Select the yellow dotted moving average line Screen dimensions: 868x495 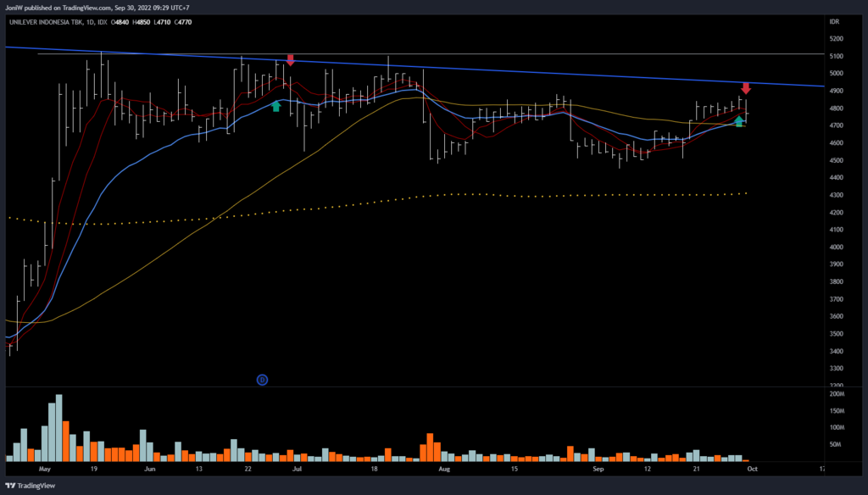(x=509, y=194)
